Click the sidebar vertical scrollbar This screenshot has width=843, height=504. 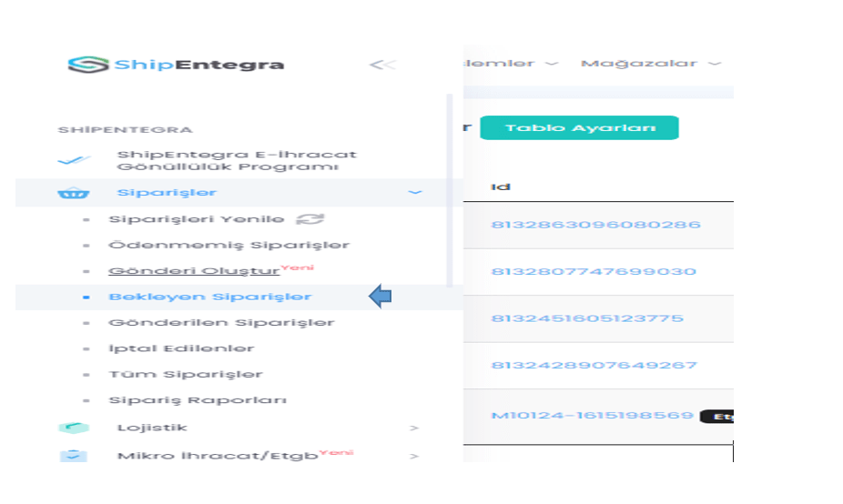[x=450, y=191]
